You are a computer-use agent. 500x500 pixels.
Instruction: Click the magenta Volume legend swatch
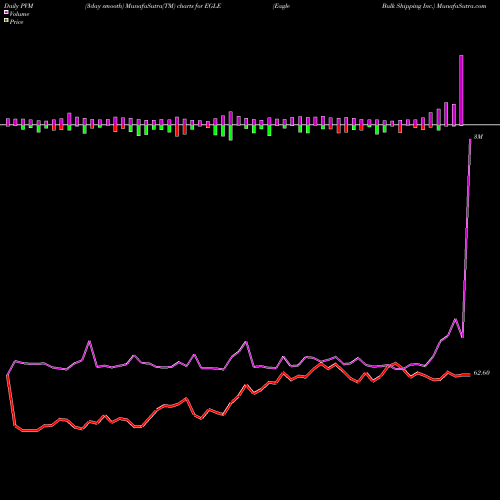click(x=6, y=13)
